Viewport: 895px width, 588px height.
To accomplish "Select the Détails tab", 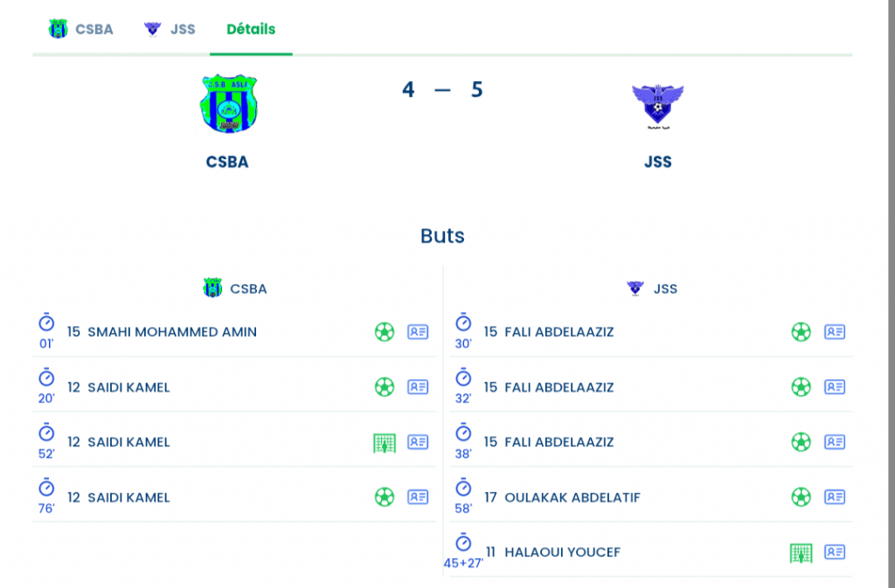I will coord(251,29).
